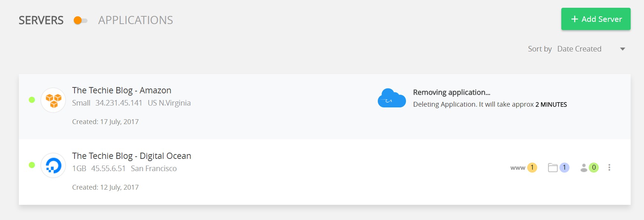Viewport: 644px width, 220px height.
Task: Open the www applications icon for Digital Ocean
Action: coord(518,168)
